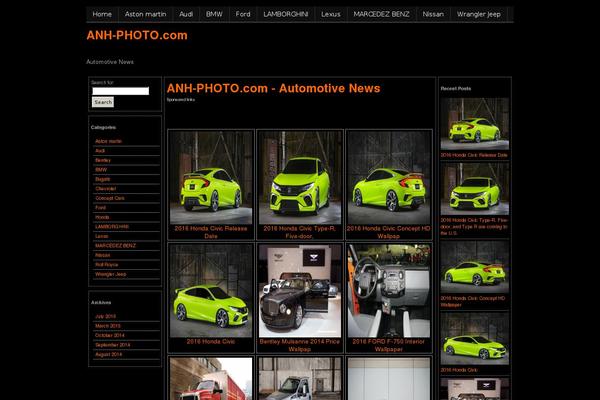This screenshot has height=400, width=600.
Task: Click the Search button
Action: point(103,102)
